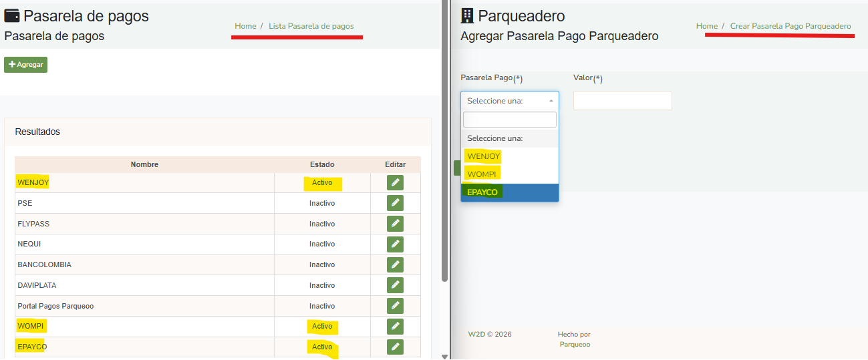
Task: Click Home breadcrumb on Parqueadero page
Action: 706,26
